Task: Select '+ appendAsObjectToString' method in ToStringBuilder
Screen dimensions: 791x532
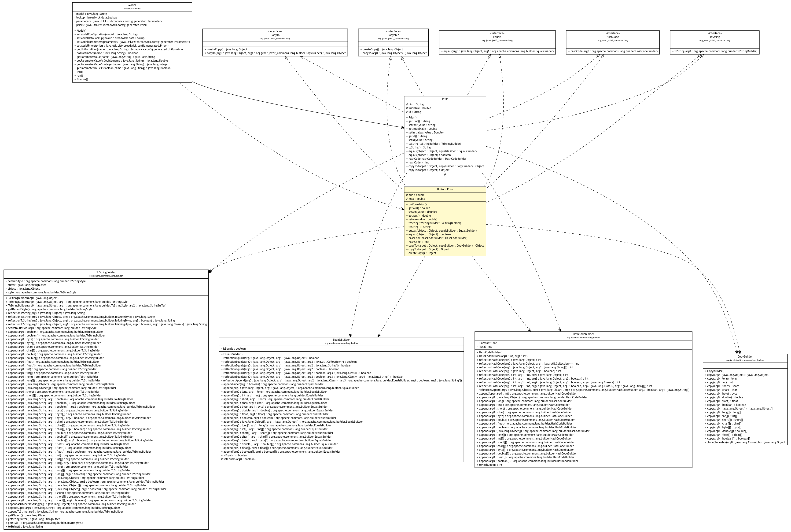Action: [x=70, y=504]
